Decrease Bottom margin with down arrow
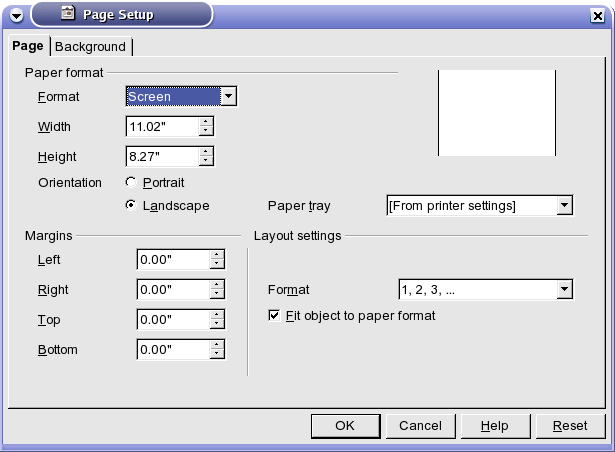Viewport: 615px width, 452px height. tap(217, 354)
